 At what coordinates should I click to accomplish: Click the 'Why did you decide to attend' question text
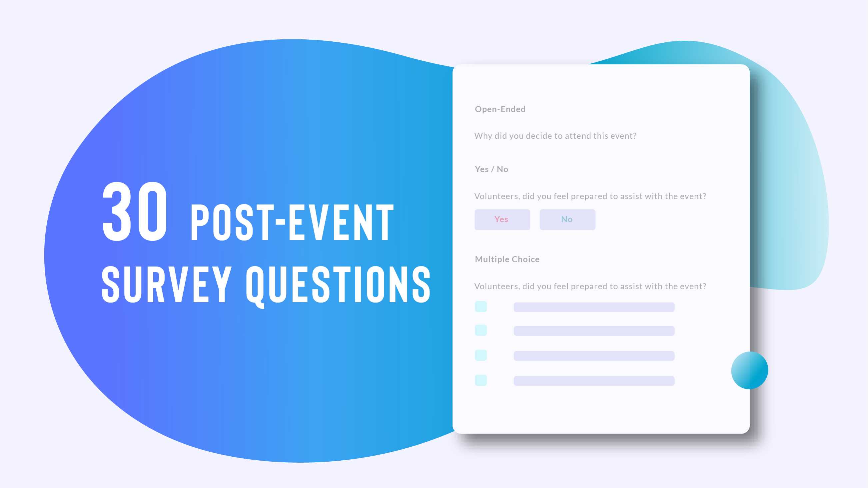click(x=554, y=135)
